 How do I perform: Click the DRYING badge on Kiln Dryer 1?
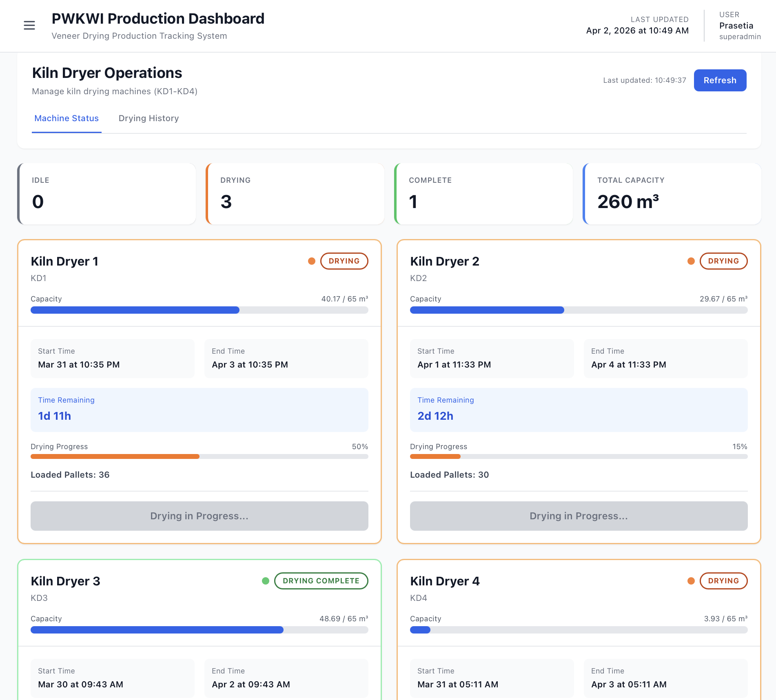[344, 261]
